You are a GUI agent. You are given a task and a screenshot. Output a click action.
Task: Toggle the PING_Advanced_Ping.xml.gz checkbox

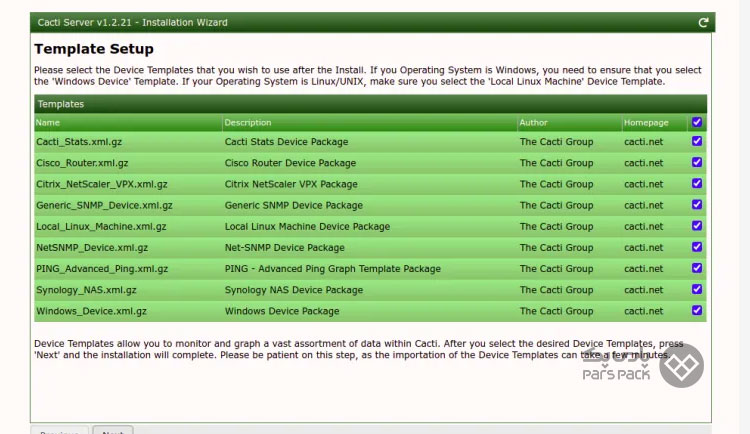pos(697,268)
